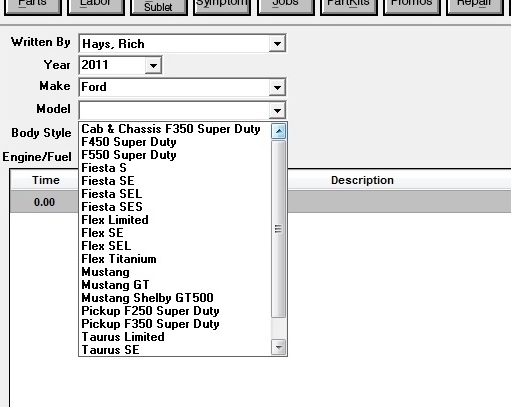Click the Description column header

[362, 180]
